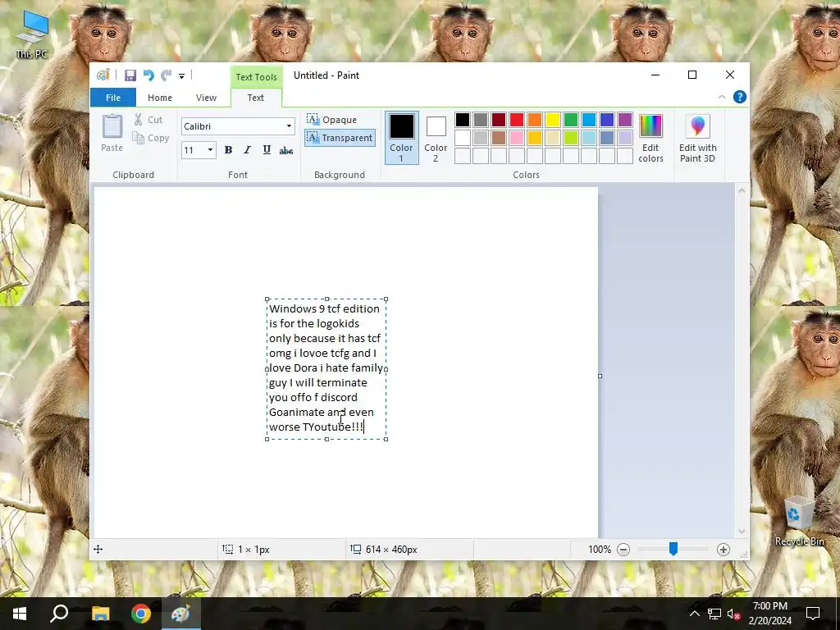Toggle Italic formatting
Image resolution: width=840 pixels, height=630 pixels.
[247, 150]
